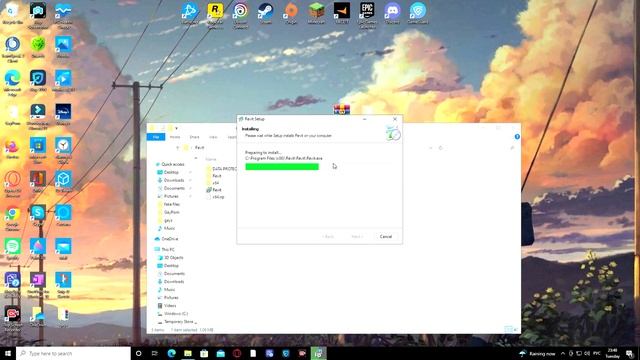Open the address bar history dropdown
The height and width of the screenshot is (360, 640).
point(431,148)
